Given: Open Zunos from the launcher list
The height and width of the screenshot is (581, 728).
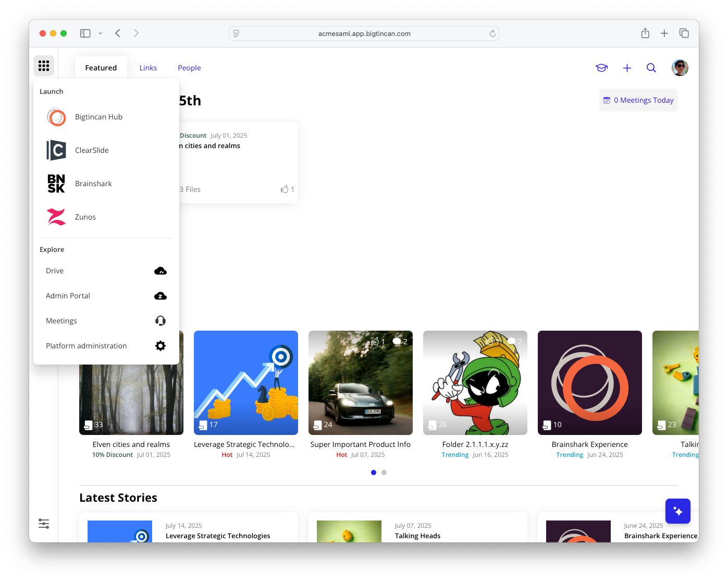Looking at the screenshot, I should point(85,217).
